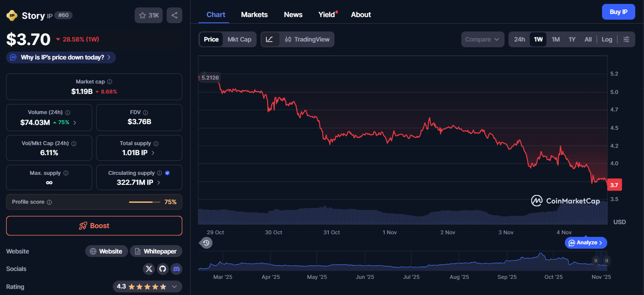
Task: Reset the chart using the history clock icon
Action: click(205, 242)
